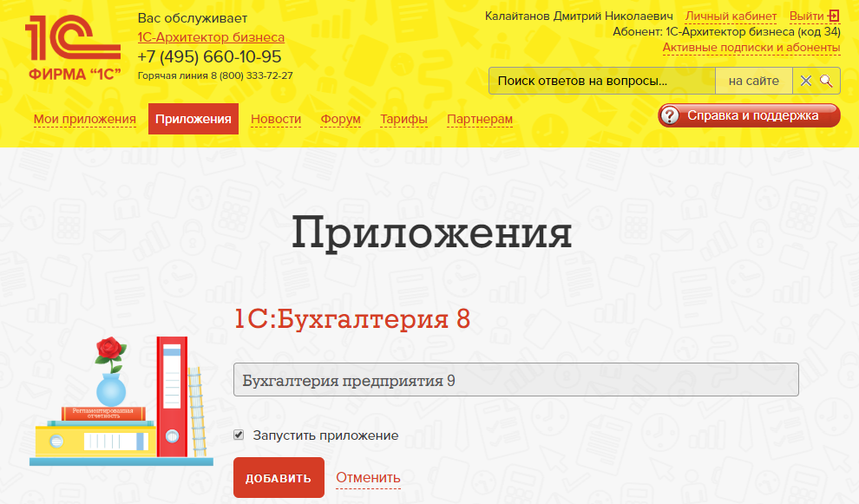Click the red 'Добавить' button
Screen dimensions: 859x504
(x=279, y=478)
